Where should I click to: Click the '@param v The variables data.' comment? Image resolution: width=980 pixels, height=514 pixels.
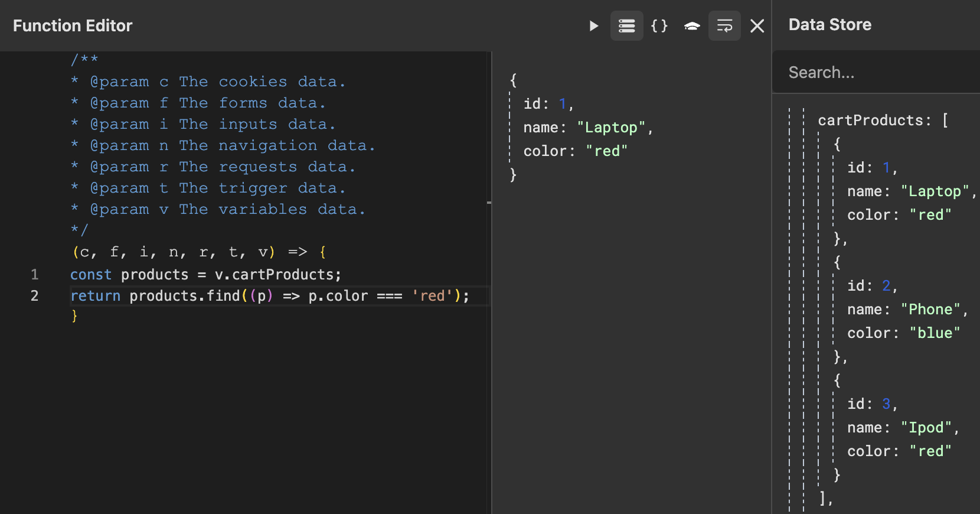[x=218, y=209]
